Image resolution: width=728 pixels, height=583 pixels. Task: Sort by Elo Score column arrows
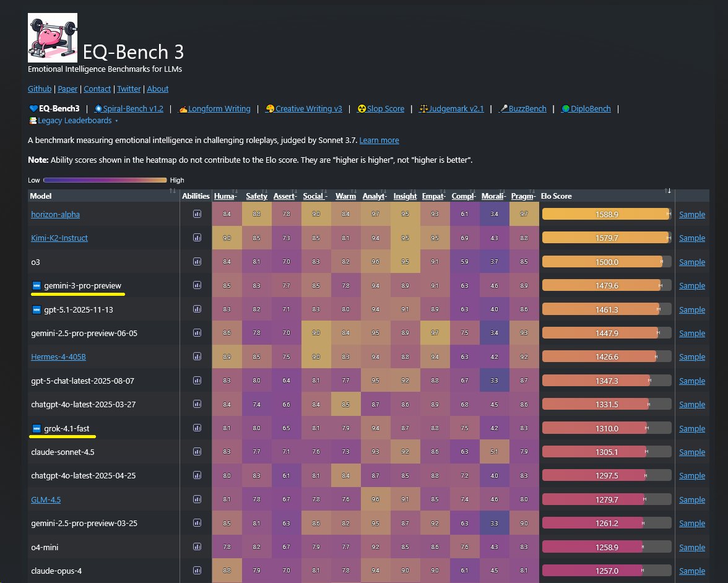click(667, 191)
